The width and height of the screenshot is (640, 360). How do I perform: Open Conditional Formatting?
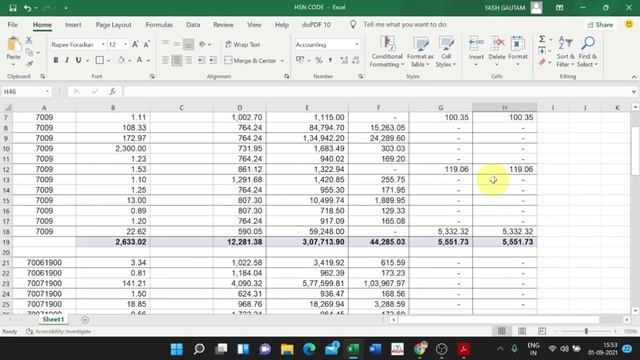tap(387, 52)
